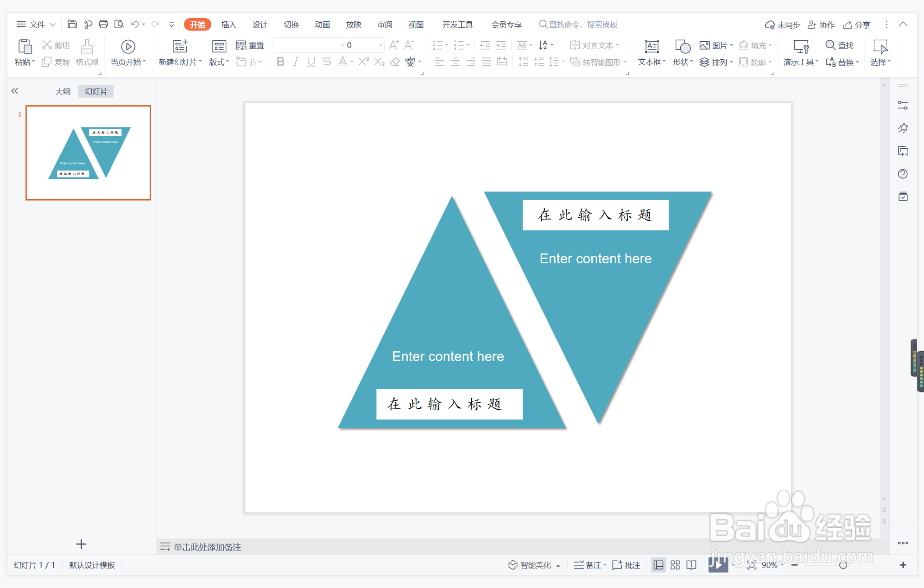Clear formatting with eraser icon
The image size is (924, 588).
pyautogui.click(x=395, y=62)
